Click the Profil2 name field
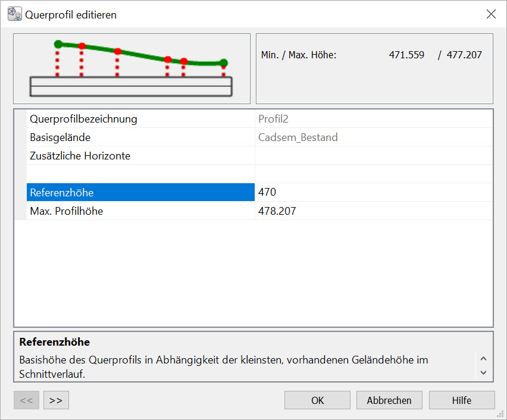Viewport: 507px width, 420px height. (373, 119)
